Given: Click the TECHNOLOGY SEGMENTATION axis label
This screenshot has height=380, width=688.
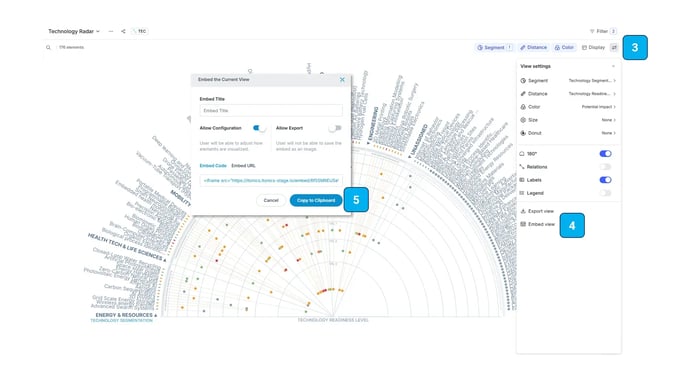Looking at the screenshot, I should pyautogui.click(x=122, y=321).
